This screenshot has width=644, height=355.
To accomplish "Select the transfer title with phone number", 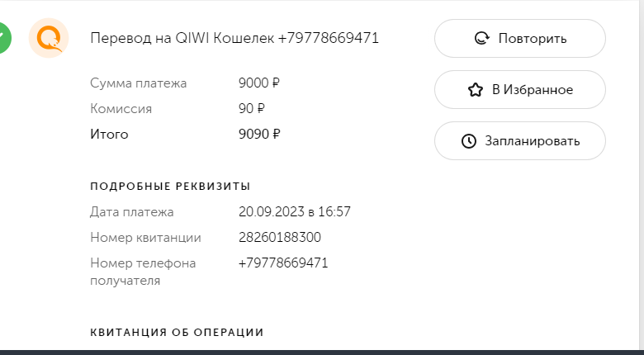I will (234, 38).
